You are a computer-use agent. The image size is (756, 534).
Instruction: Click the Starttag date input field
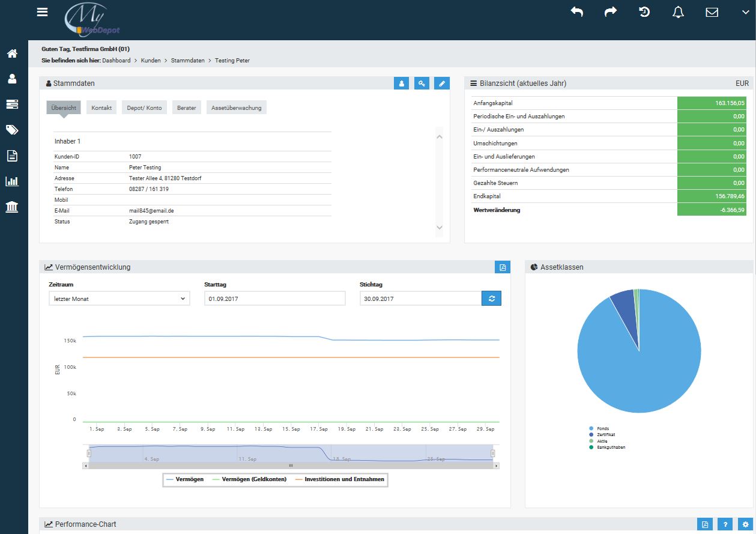pyautogui.click(x=274, y=299)
